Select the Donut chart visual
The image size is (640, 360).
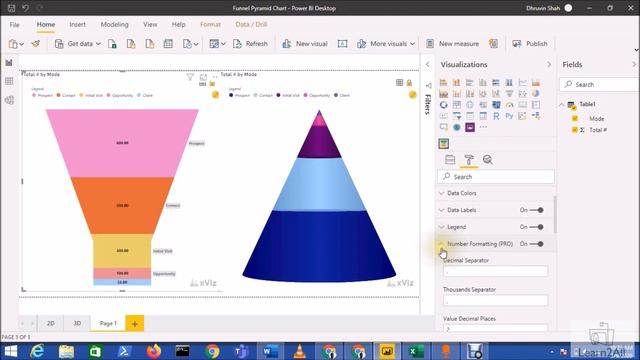tap(443, 105)
